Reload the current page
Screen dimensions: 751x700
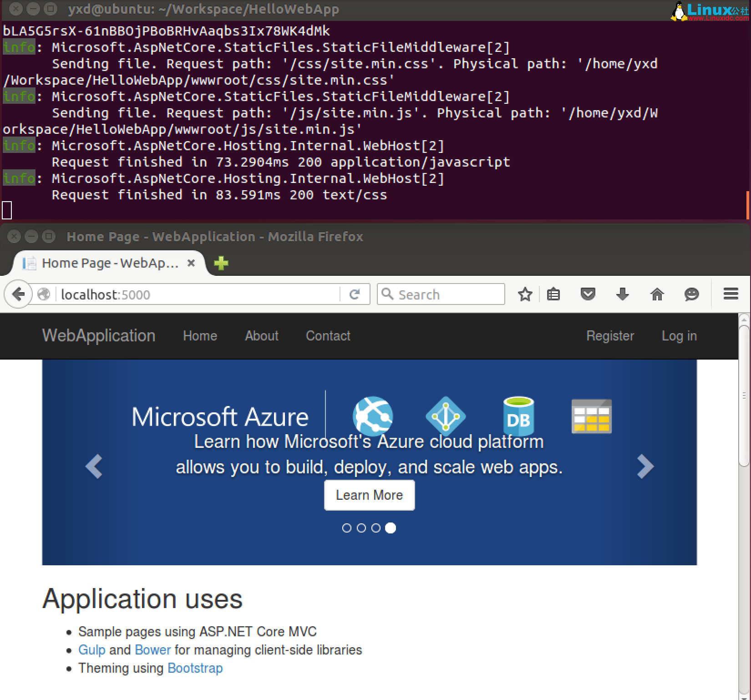coord(355,294)
